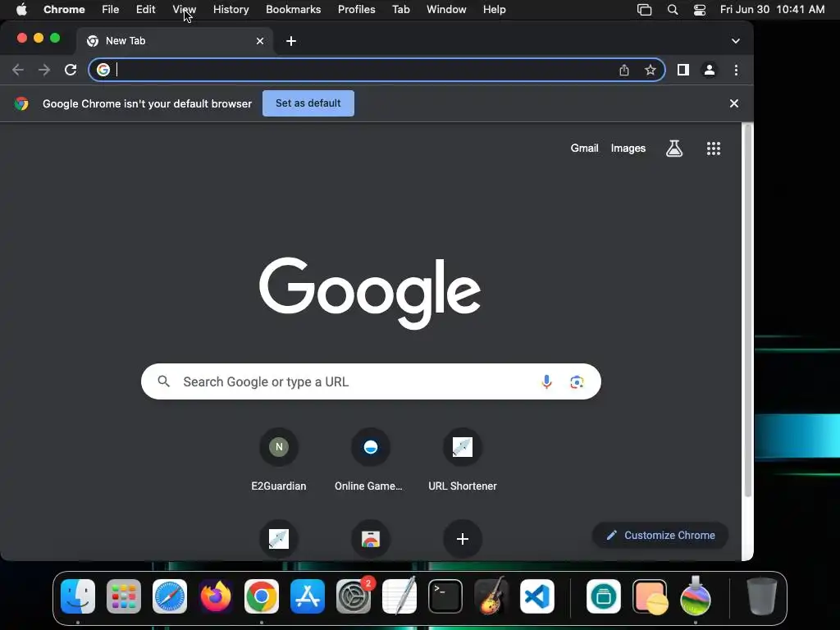This screenshot has height=630, width=840.
Task: Open the three-dot Chrome menu
Action: (x=736, y=71)
